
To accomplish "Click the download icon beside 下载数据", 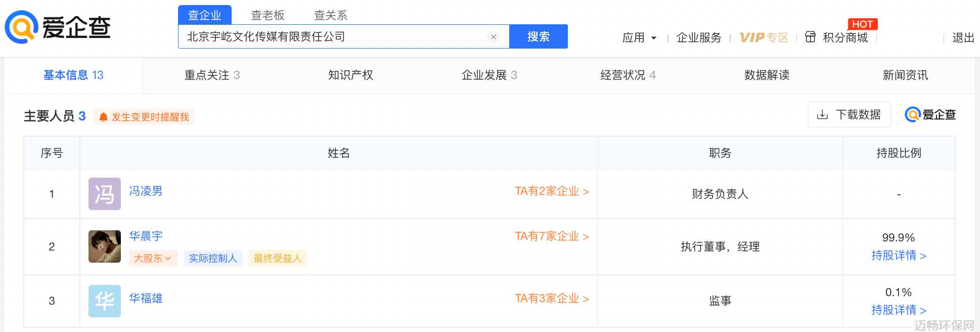I will (x=822, y=115).
